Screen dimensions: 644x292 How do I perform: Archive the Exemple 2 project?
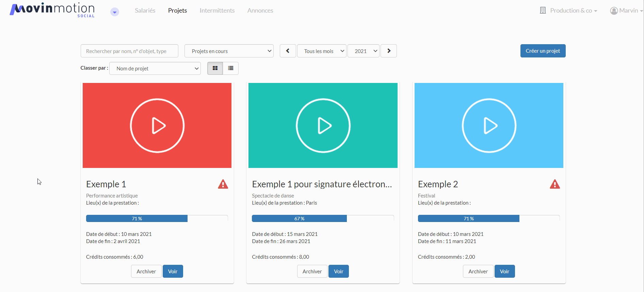478,271
